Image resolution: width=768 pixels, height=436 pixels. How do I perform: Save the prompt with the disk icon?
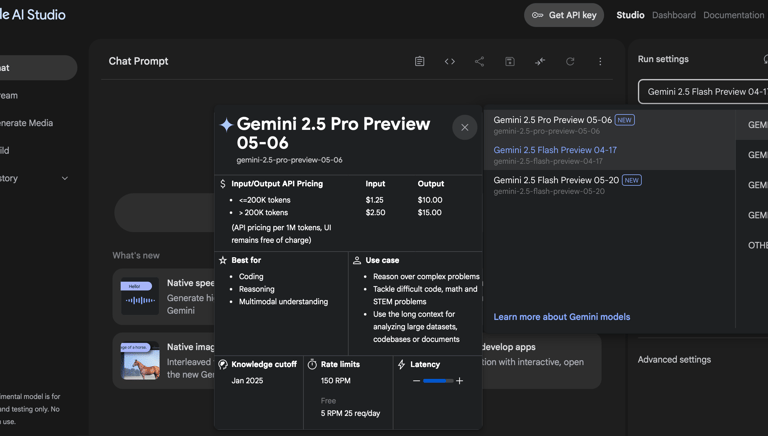point(510,62)
